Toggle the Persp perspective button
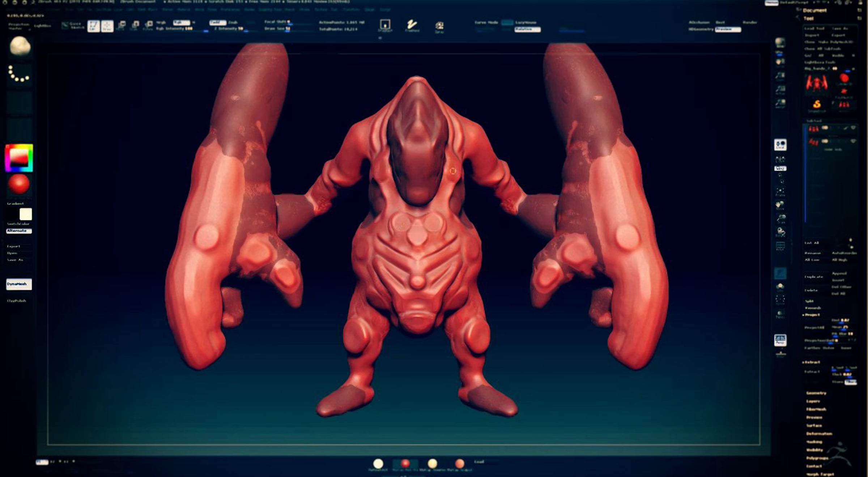Screen dimensions: 868x477 [780, 340]
